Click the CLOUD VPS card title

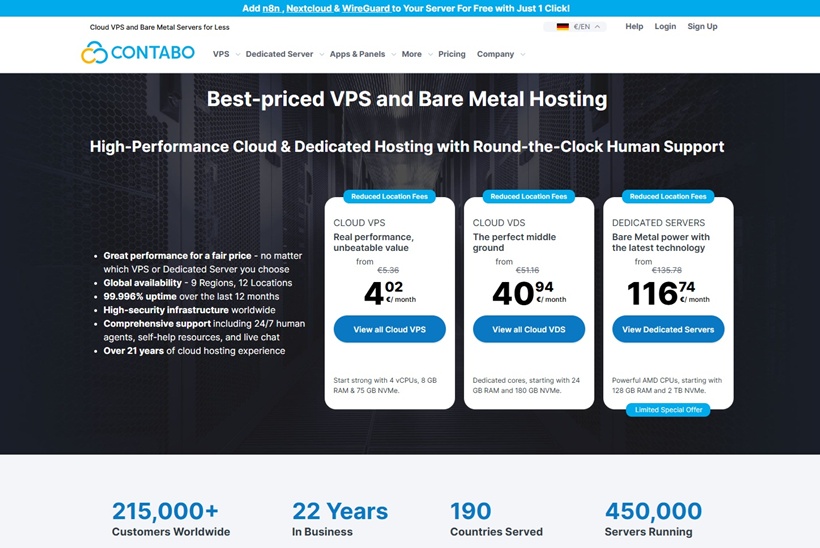[359, 223]
